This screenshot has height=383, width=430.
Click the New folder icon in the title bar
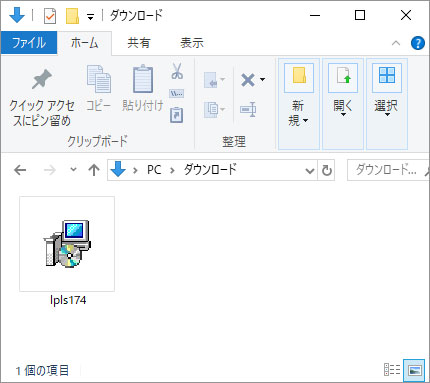(72, 16)
